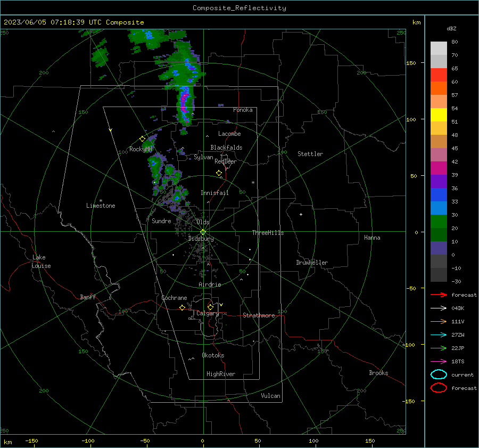Image resolution: width=479 pixels, height=448 pixels.
Task: Click the RedDeer city label
Action: 226,161
